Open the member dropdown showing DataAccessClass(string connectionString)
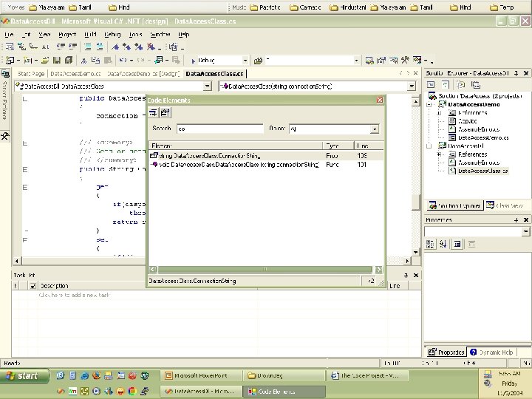The width and height of the screenshot is (532, 399). pos(412,86)
